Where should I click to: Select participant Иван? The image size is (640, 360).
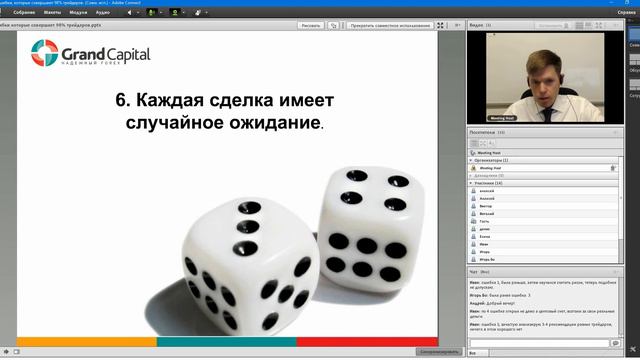coord(543,244)
